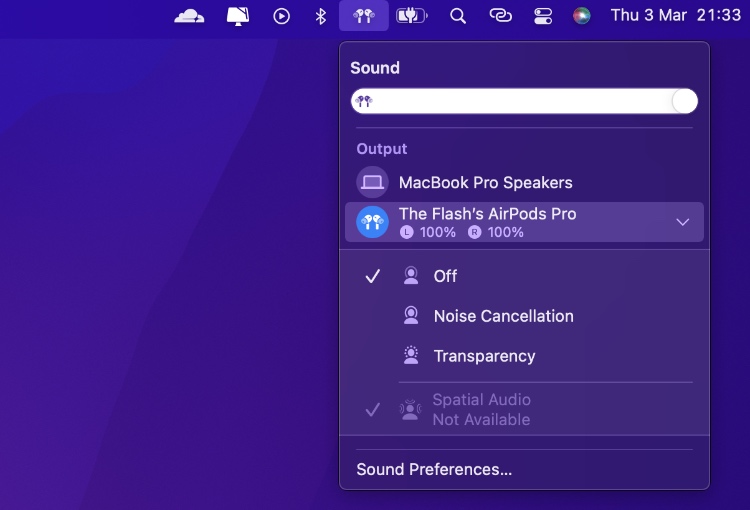Click the Sound panel heading
This screenshot has width=750, height=510.
coord(375,68)
